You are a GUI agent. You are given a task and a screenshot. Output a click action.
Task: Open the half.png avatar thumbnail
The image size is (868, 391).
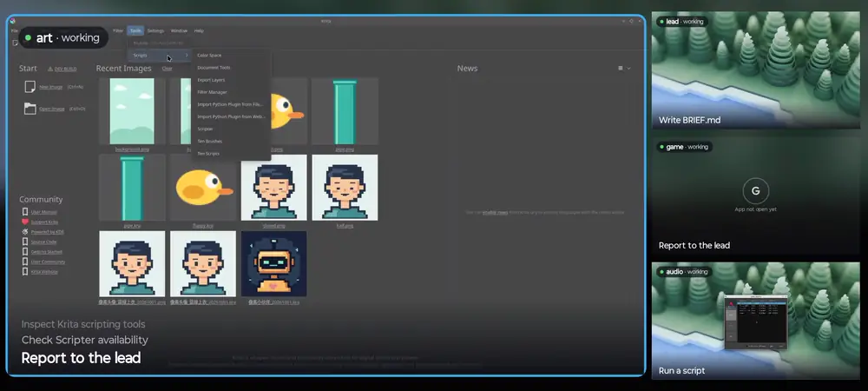click(x=345, y=188)
